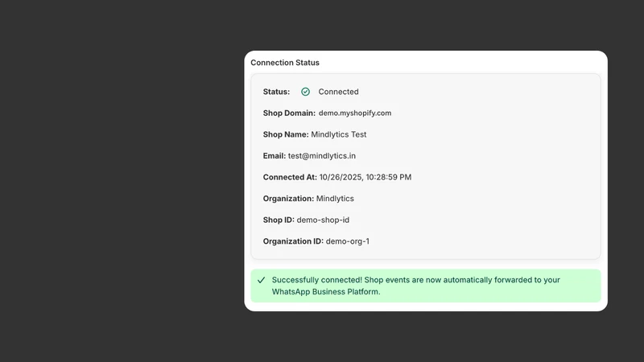
Task: Select the Shop ID value demo-shop-id
Action: (323, 220)
